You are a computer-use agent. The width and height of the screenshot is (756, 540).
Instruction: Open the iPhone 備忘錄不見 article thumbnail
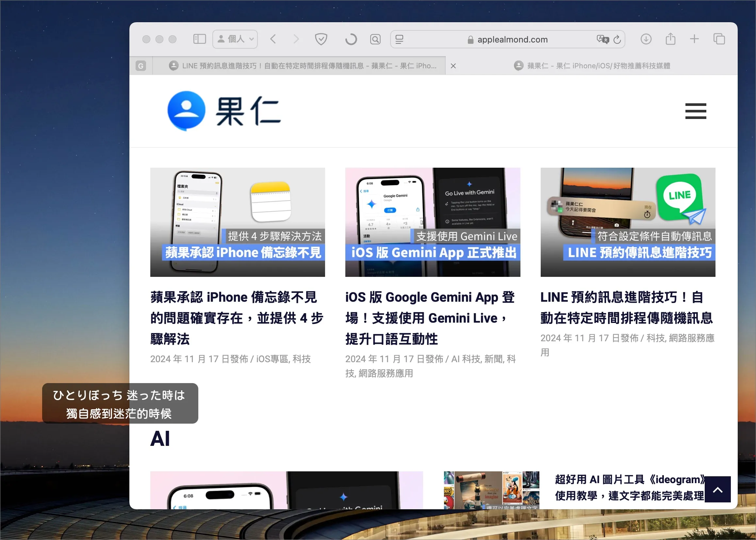coord(237,222)
